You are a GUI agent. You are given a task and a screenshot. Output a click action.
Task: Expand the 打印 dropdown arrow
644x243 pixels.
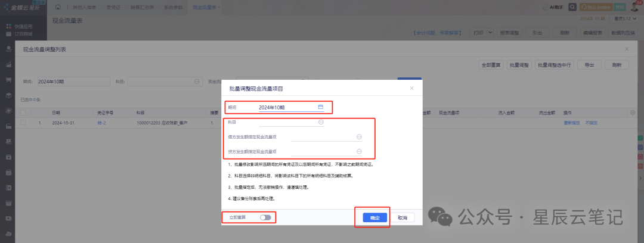point(490,32)
